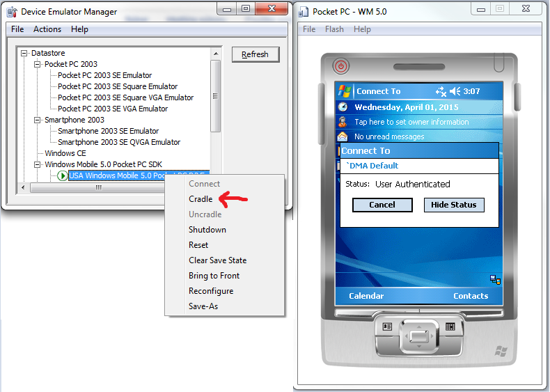Open Help menu in Device Emulator Manager

(x=79, y=29)
